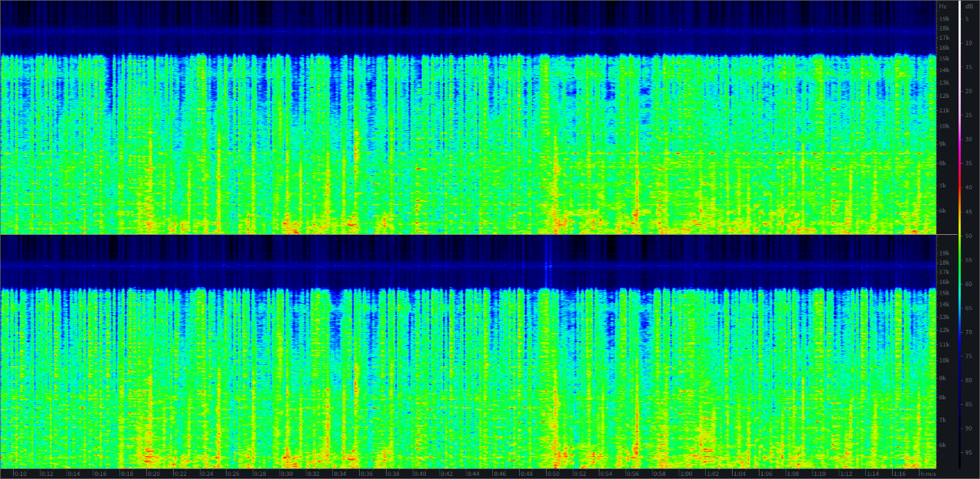This screenshot has width=980, height=479.
Task: Click the 9k label on bottom channel's frequency scale
Action: pyautogui.click(x=942, y=378)
